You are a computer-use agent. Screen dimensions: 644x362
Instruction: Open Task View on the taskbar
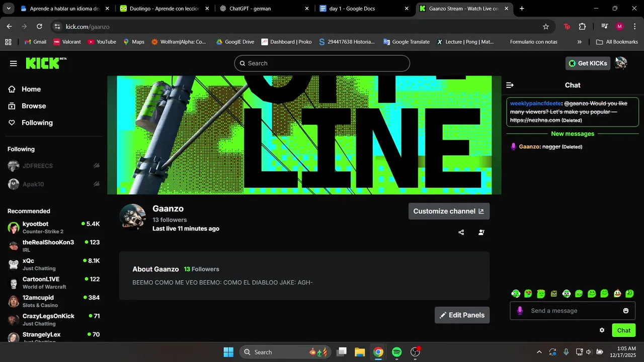coord(342,352)
